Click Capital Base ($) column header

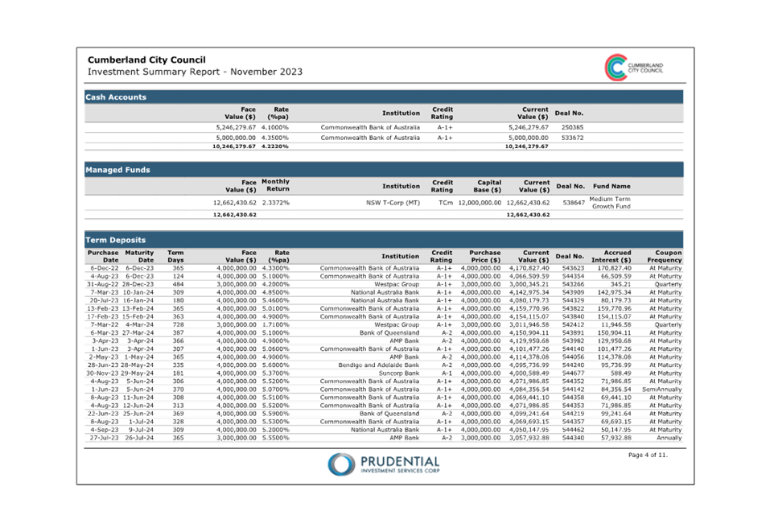coord(484,186)
